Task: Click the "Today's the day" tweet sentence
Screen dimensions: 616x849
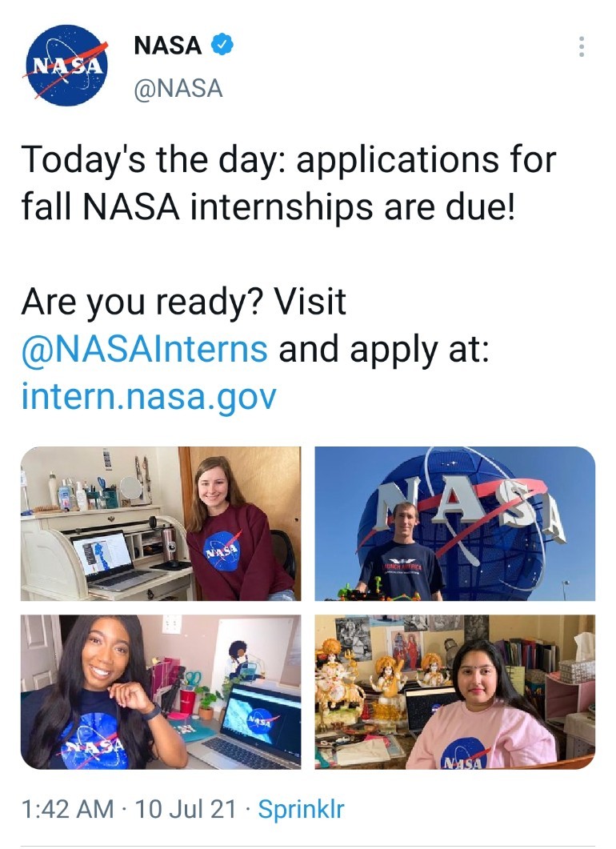Action: click(x=288, y=183)
